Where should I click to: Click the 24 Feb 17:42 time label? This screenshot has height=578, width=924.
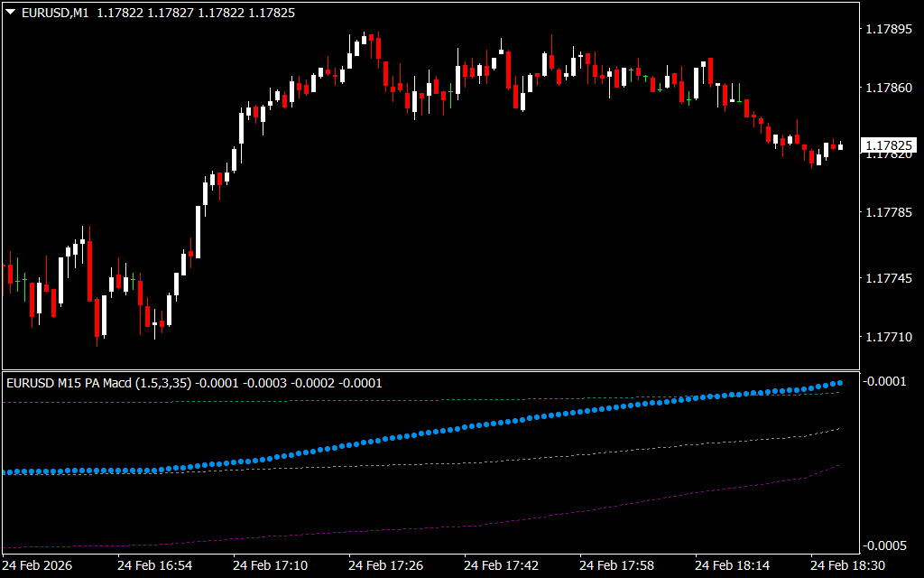(501, 565)
